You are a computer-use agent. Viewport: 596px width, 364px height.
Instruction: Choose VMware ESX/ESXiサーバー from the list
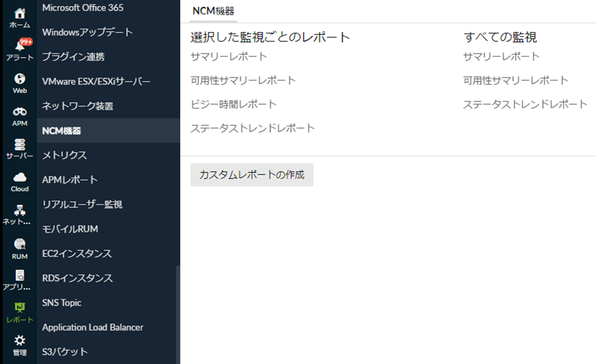96,82
